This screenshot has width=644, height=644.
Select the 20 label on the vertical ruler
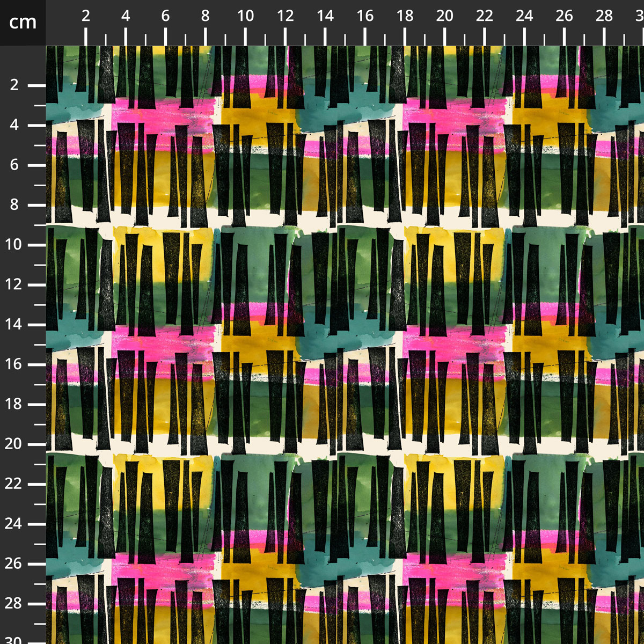(14, 444)
